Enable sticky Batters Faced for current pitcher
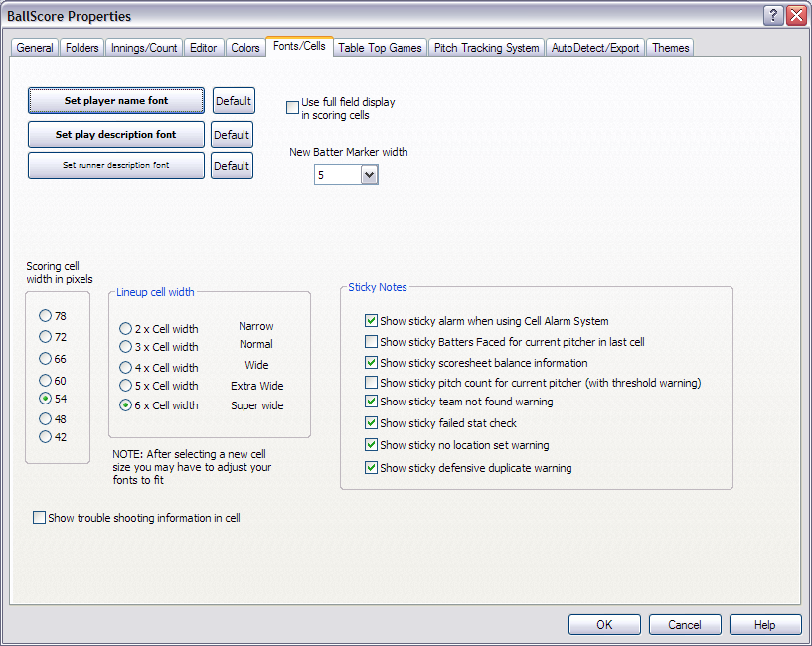812x646 pixels. coord(371,342)
